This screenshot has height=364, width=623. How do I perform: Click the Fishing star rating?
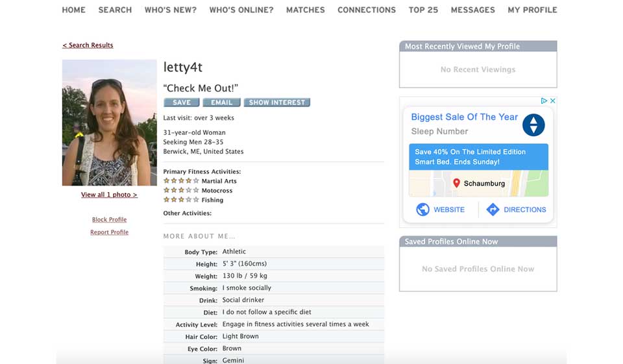[181, 200]
